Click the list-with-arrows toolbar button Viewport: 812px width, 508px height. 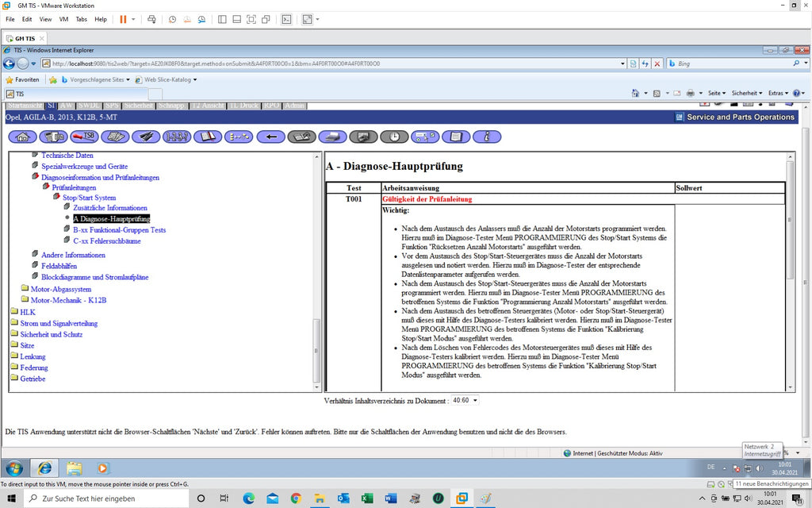pyautogui.click(x=239, y=137)
